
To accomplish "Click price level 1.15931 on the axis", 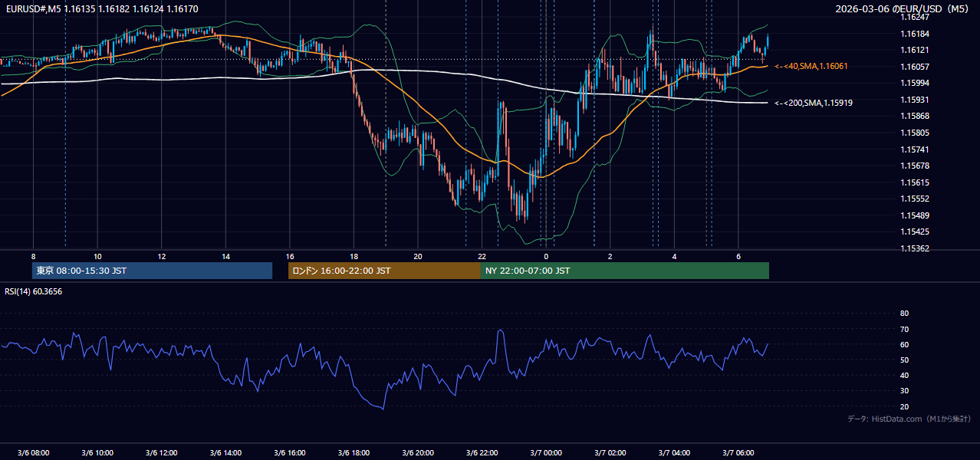I will click(x=915, y=100).
